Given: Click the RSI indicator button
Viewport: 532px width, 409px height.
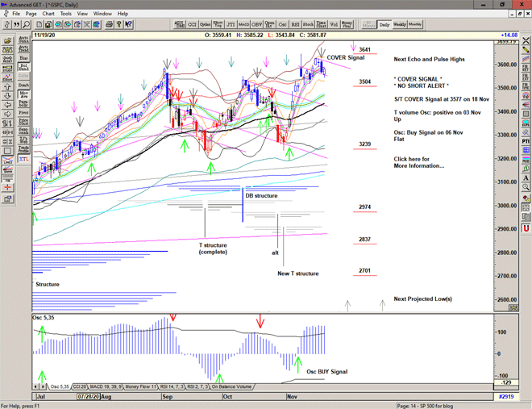Looking at the screenshot, I should [x=296, y=25].
